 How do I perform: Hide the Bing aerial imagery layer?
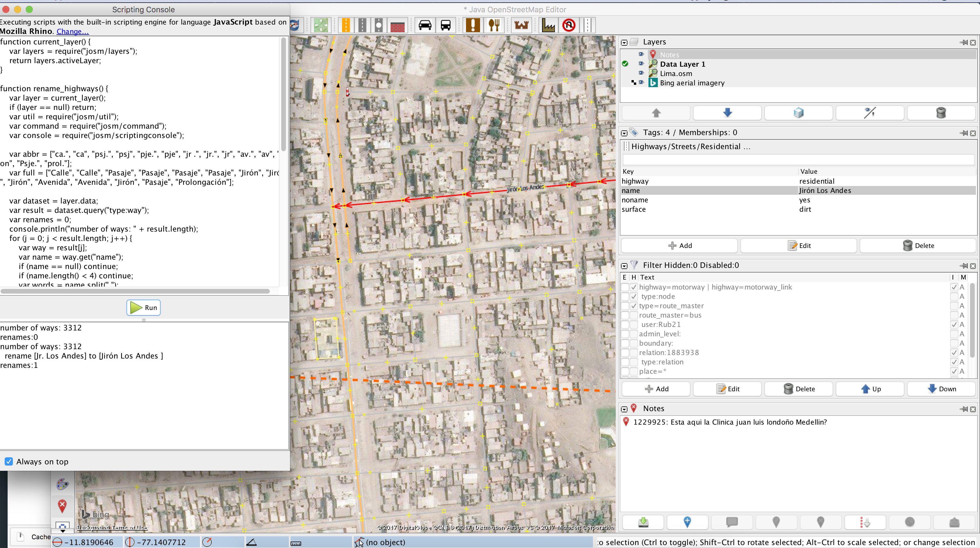tap(641, 82)
